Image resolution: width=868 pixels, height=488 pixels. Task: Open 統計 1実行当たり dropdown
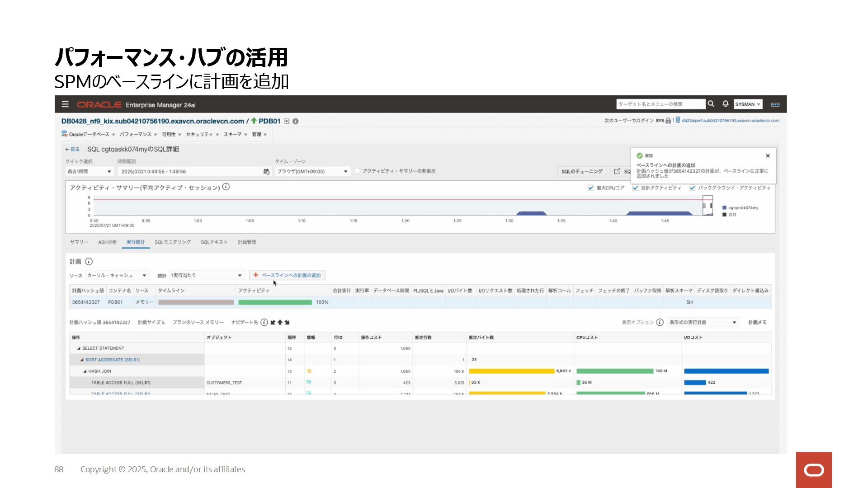click(x=207, y=275)
